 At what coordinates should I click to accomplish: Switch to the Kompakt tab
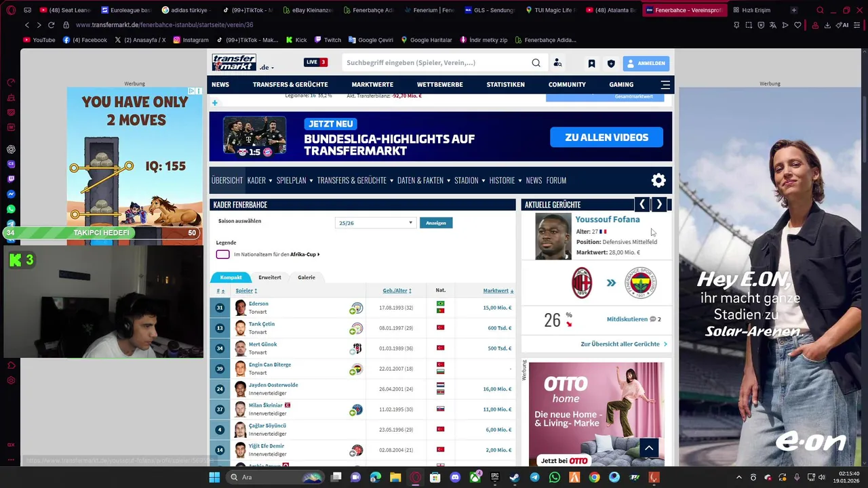pyautogui.click(x=231, y=277)
